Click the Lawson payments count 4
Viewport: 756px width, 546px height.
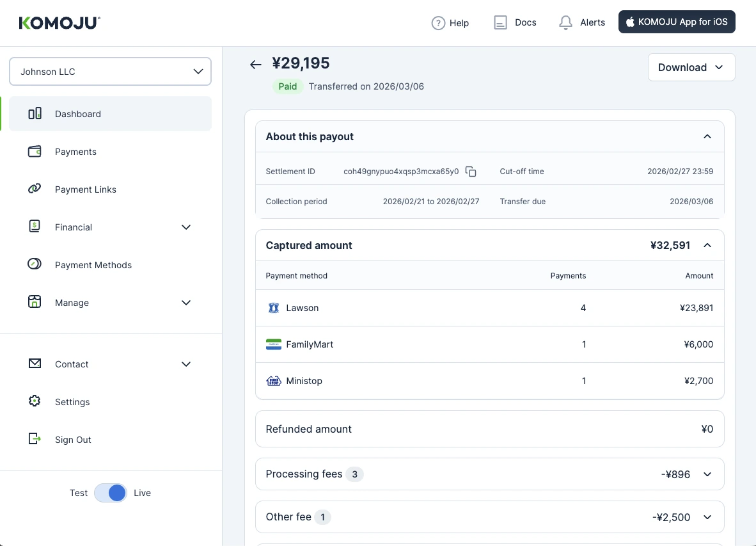tap(583, 308)
